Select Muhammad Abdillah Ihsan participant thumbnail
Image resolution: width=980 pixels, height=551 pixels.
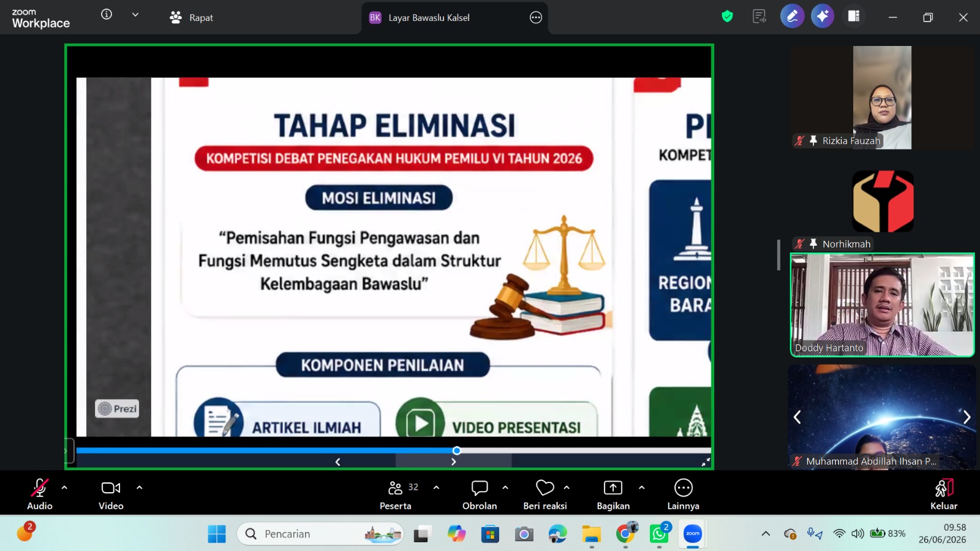(x=882, y=417)
